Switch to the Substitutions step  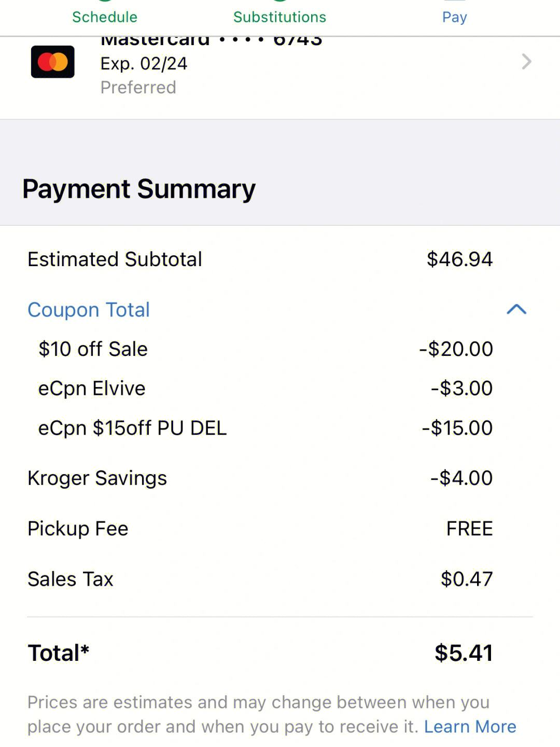pos(280,17)
